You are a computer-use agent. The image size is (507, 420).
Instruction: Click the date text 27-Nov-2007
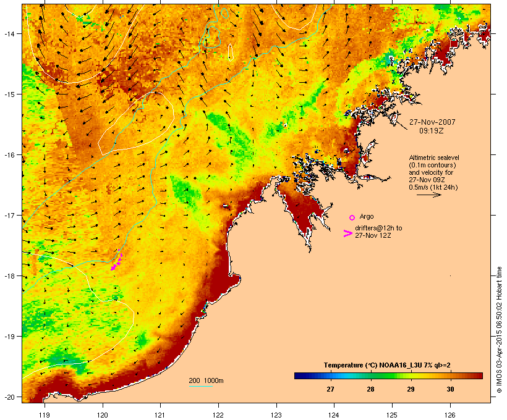[x=432, y=122]
